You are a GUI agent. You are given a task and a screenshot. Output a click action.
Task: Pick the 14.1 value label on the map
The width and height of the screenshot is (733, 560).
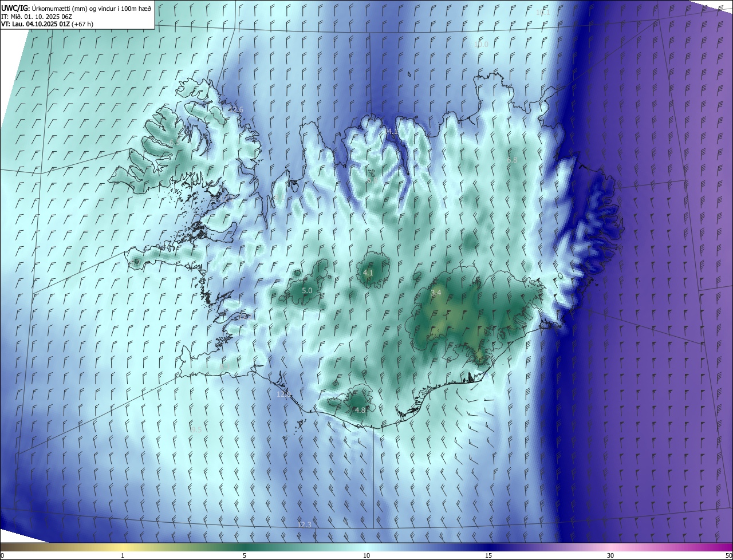pyautogui.click(x=391, y=132)
